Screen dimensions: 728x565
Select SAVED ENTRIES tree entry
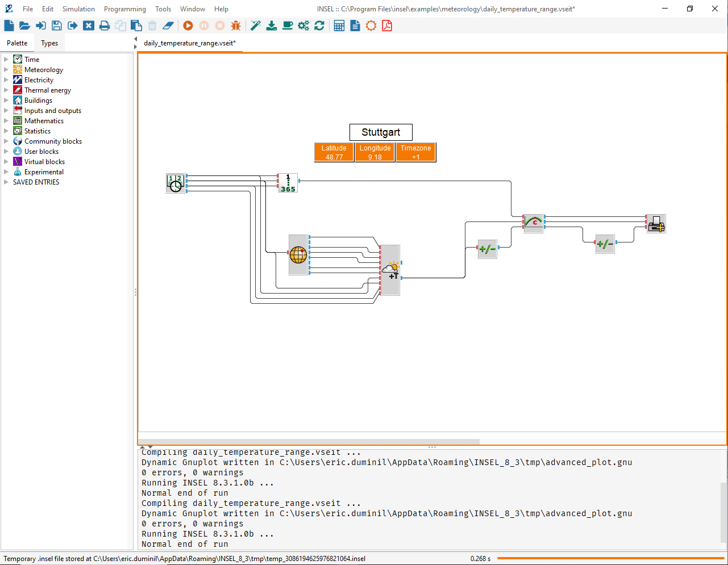point(36,182)
